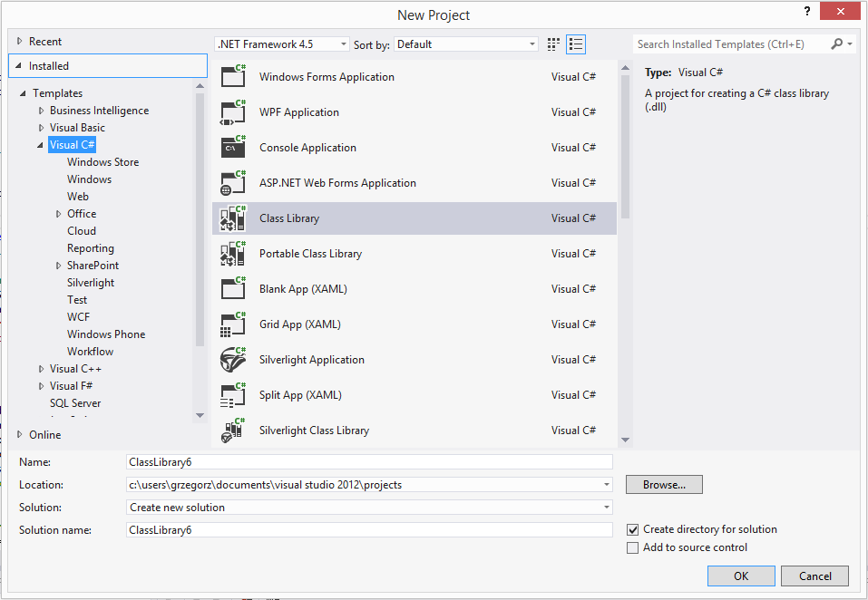This screenshot has height=600, width=868.
Task: Click the Class Library template icon
Action: (x=233, y=218)
